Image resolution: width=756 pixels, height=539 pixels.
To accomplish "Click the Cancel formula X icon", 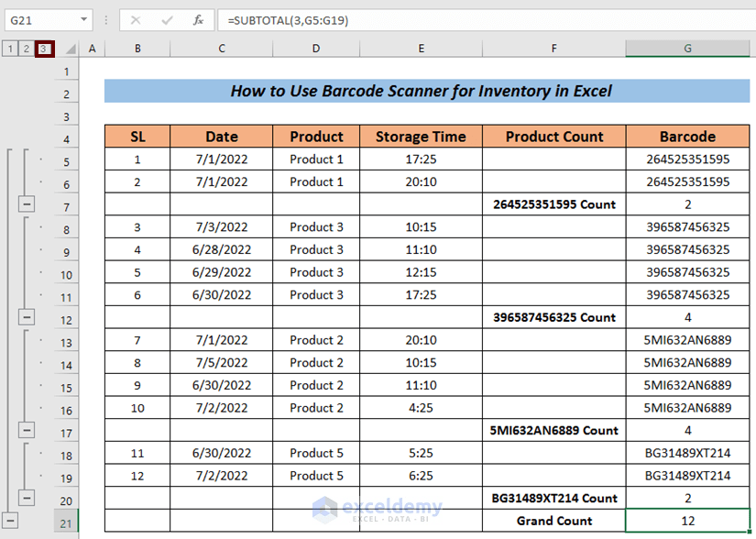I will coord(136,20).
